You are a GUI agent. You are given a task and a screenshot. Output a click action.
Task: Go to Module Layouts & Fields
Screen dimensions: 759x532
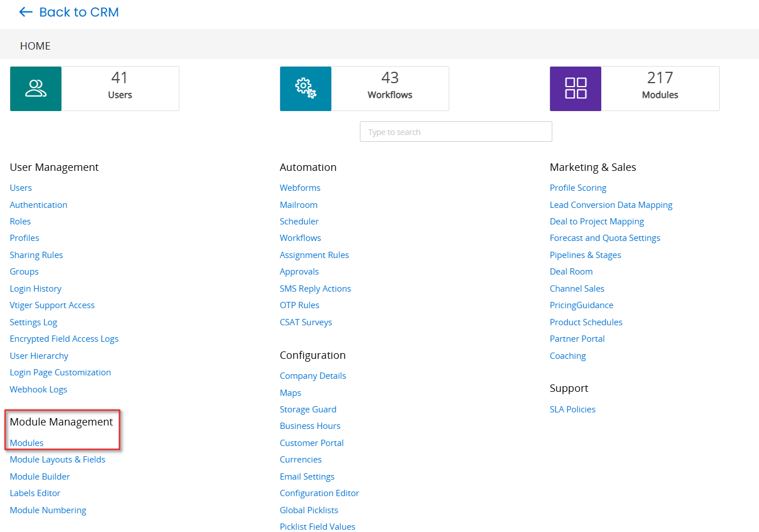tap(58, 459)
